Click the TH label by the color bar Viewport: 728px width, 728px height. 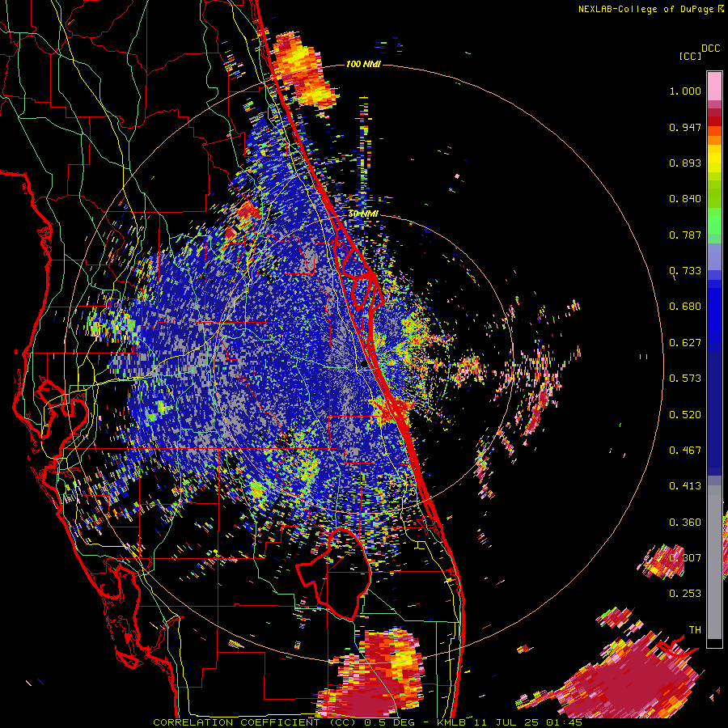coord(695,630)
